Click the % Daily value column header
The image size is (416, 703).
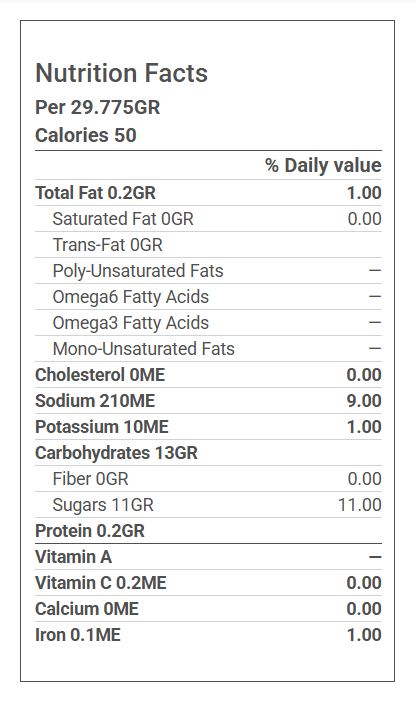323,165
